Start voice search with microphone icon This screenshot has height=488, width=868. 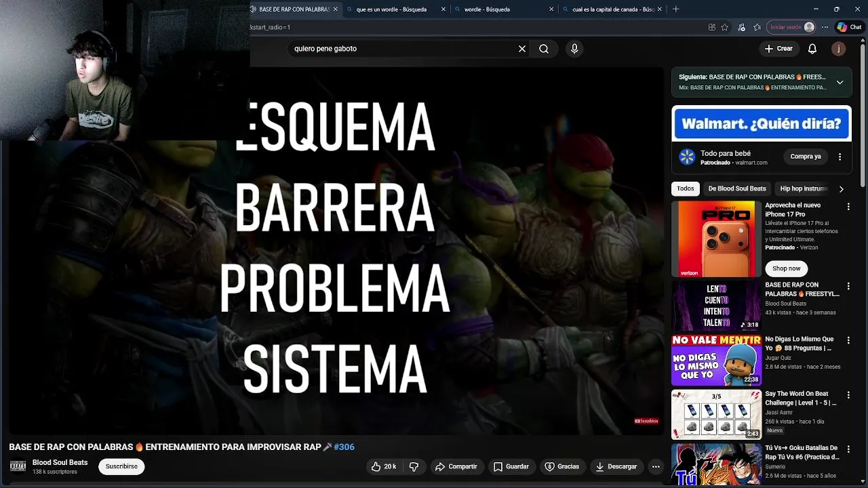[x=574, y=49]
